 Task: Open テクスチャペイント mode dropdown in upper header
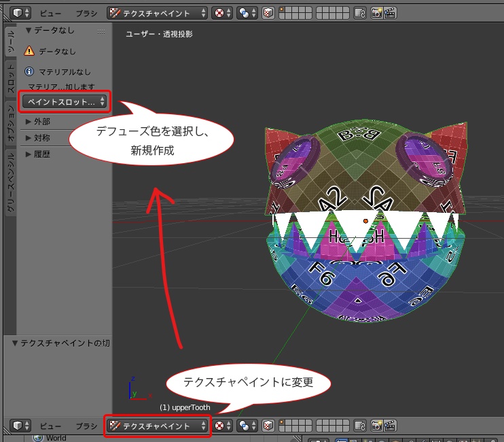click(157, 13)
